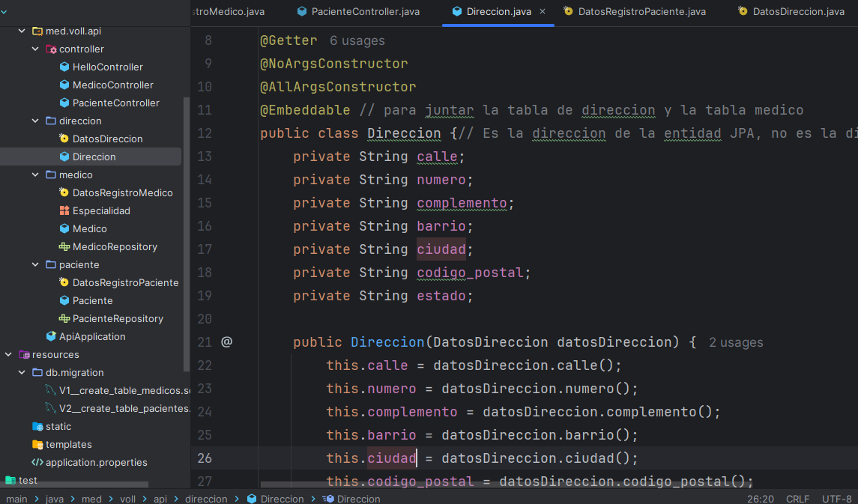The height and width of the screenshot is (504, 858).
Task: Click the Direccion class icon in breadcrumb
Action: click(252, 499)
